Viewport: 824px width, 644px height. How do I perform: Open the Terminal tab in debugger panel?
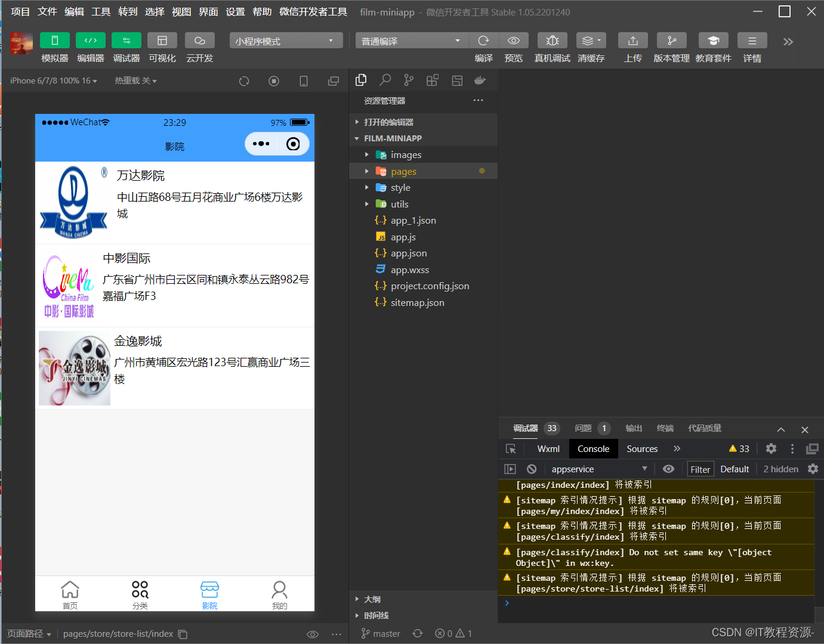665,428
